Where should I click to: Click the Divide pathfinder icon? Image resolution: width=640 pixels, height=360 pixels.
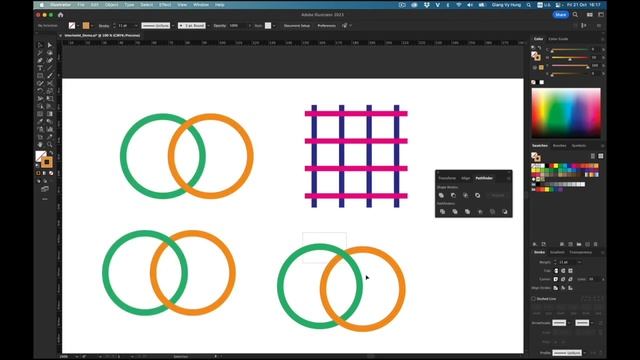tap(442, 211)
